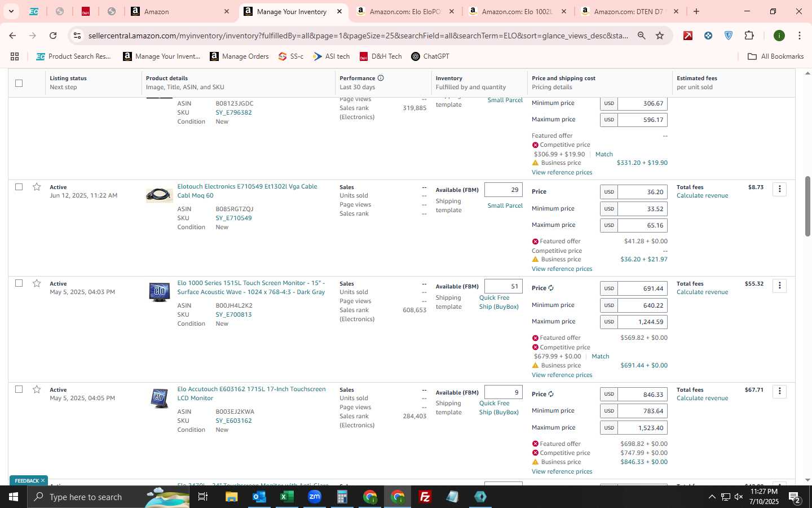812x508 pixels.
Task: Click Calculate revenue for $8.73 fees row
Action: (702, 195)
